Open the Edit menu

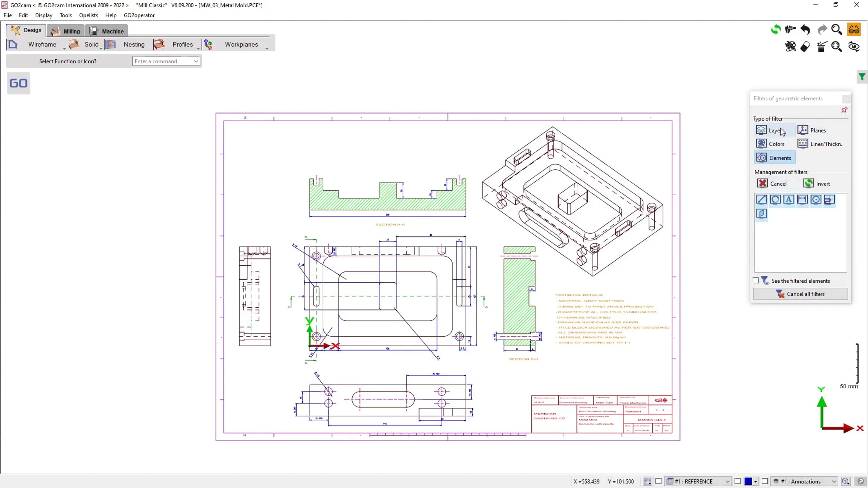click(23, 15)
